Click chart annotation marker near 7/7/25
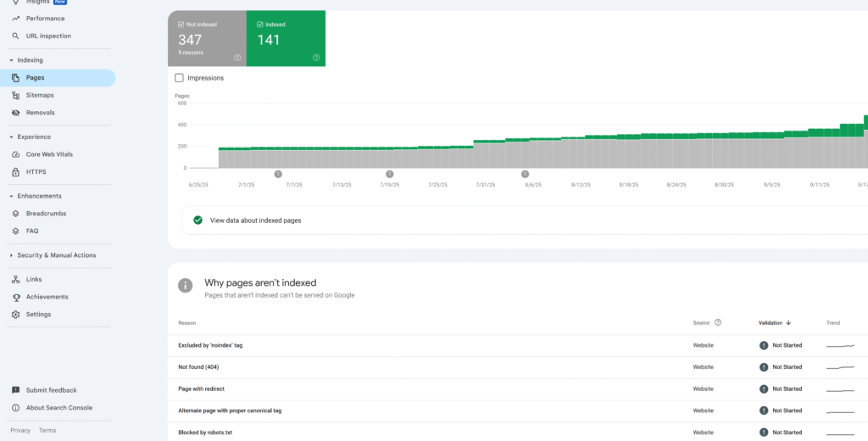This screenshot has height=441, width=868. (x=278, y=174)
